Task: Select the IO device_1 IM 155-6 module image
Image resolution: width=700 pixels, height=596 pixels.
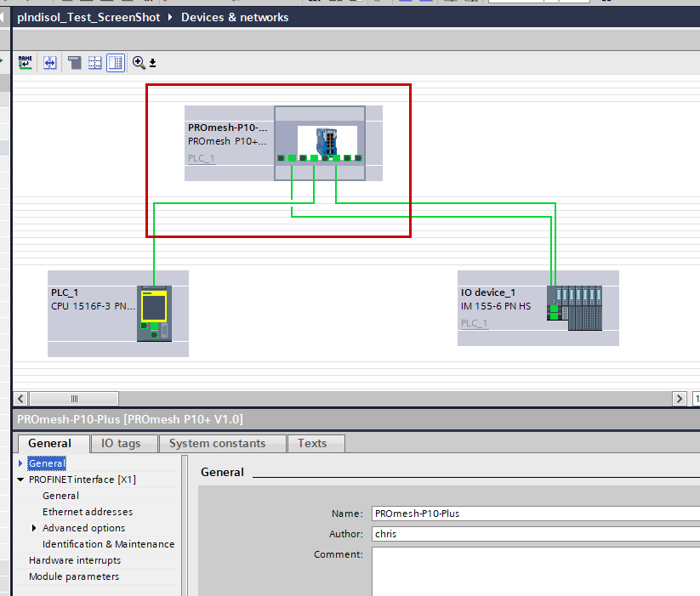Action: pos(575,308)
